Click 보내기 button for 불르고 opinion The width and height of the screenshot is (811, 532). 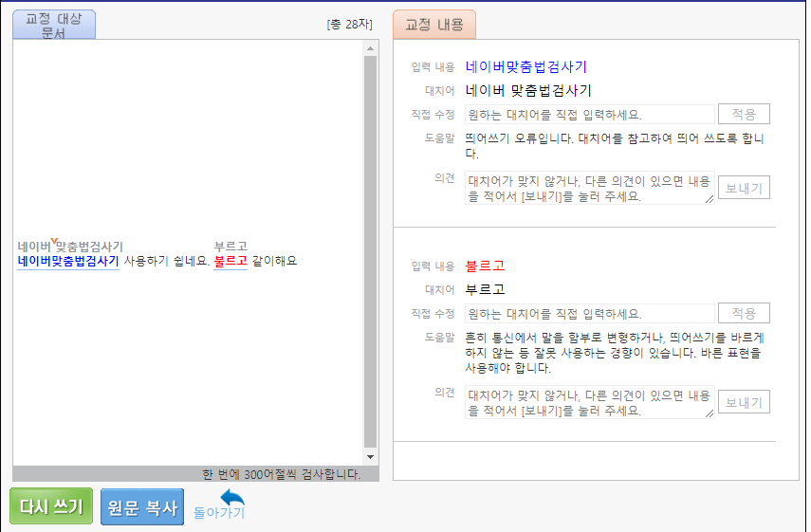[744, 402]
